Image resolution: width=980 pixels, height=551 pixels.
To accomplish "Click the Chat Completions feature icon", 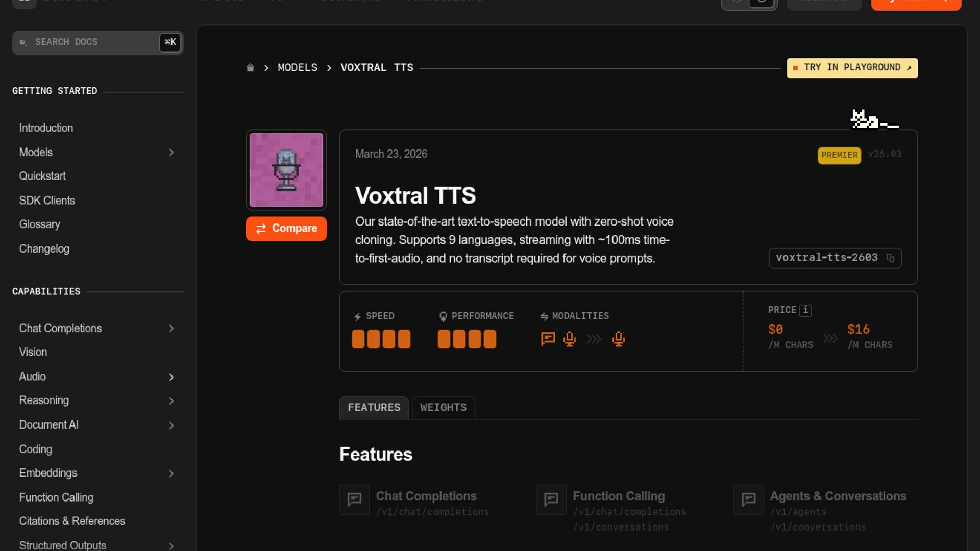I will pos(354,499).
